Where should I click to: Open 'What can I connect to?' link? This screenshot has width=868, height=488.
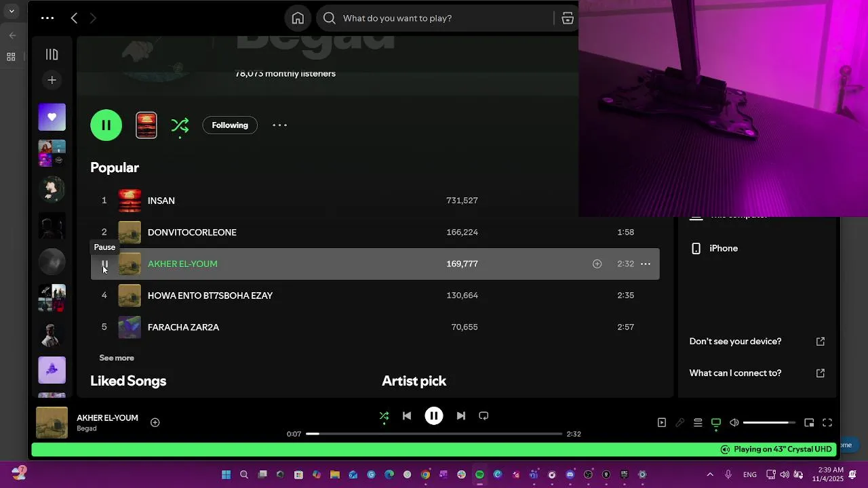coord(757,373)
